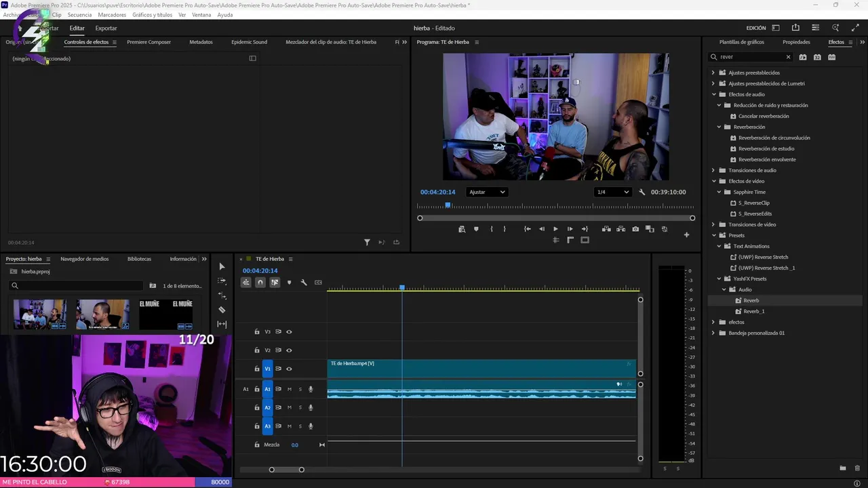Click the Quick Export share icon
Viewport: 868px width, 488px height.
tap(795, 28)
